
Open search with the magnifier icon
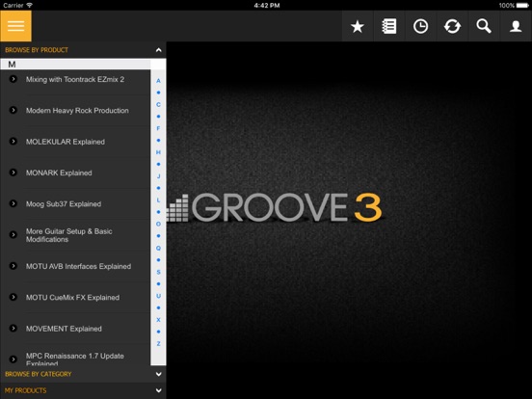[484, 26]
